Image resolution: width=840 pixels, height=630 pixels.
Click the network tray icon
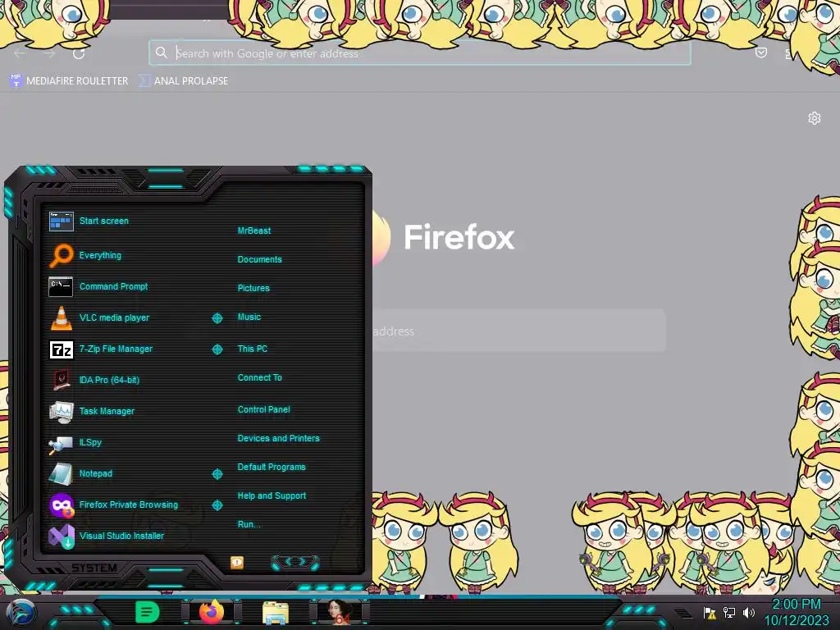pyautogui.click(x=729, y=612)
